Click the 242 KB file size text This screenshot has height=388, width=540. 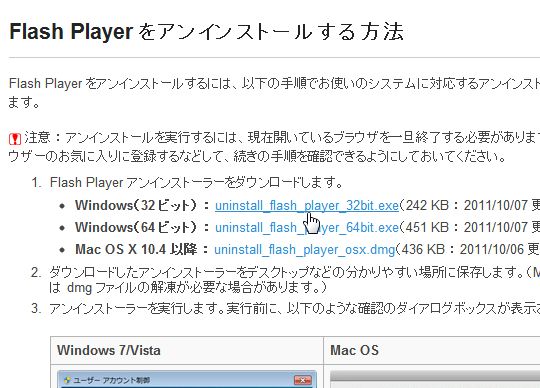[x=427, y=206]
